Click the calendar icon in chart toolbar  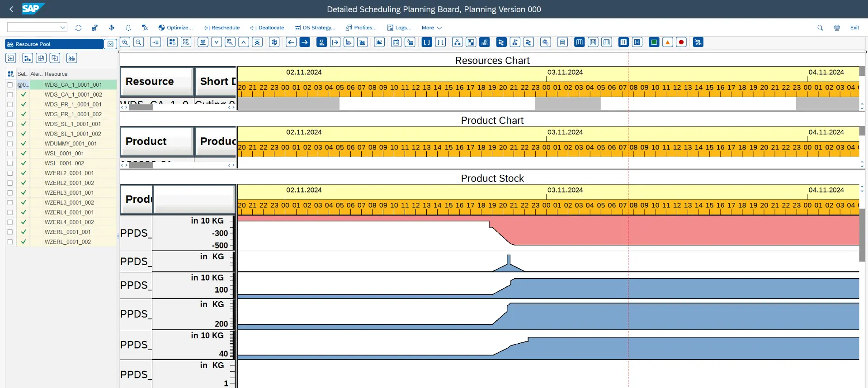(x=396, y=42)
